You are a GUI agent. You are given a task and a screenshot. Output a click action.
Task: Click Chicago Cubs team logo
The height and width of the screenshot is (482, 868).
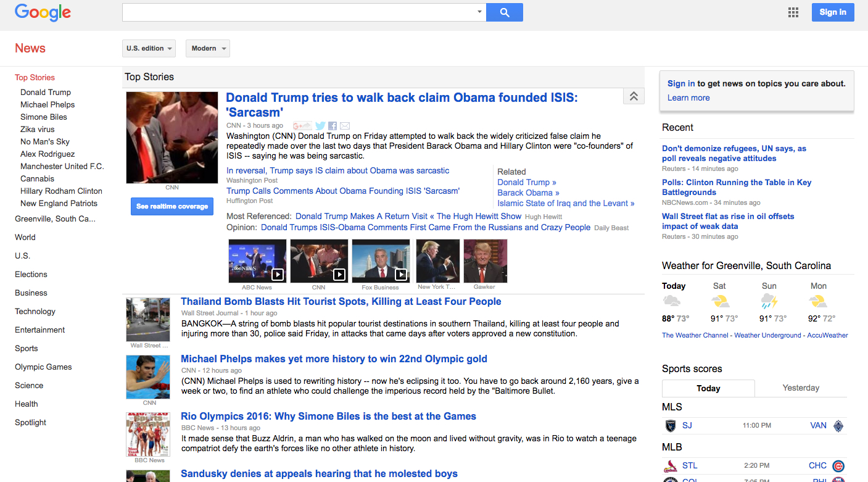(x=838, y=466)
